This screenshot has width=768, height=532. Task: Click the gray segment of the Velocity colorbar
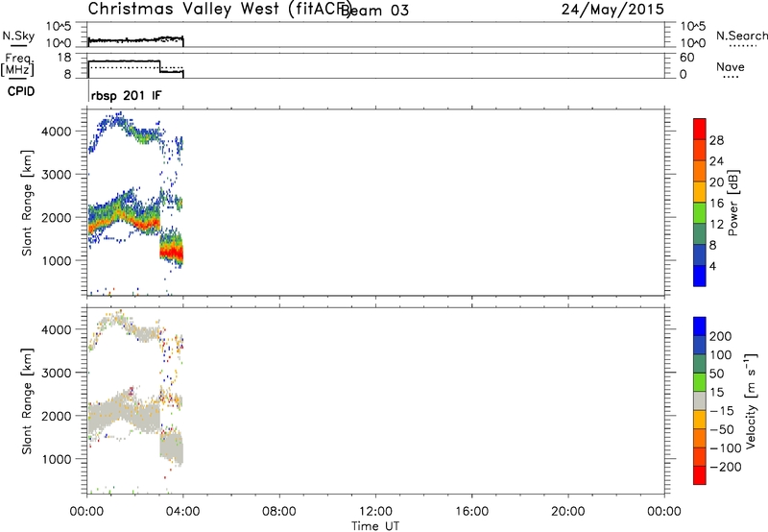(x=700, y=400)
